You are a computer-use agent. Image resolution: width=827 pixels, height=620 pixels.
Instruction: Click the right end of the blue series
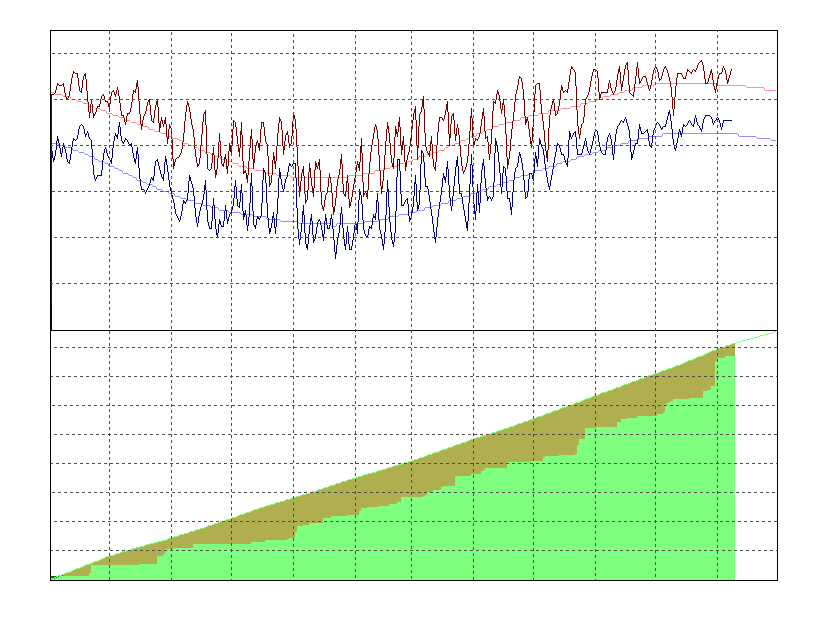(x=730, y=120)
